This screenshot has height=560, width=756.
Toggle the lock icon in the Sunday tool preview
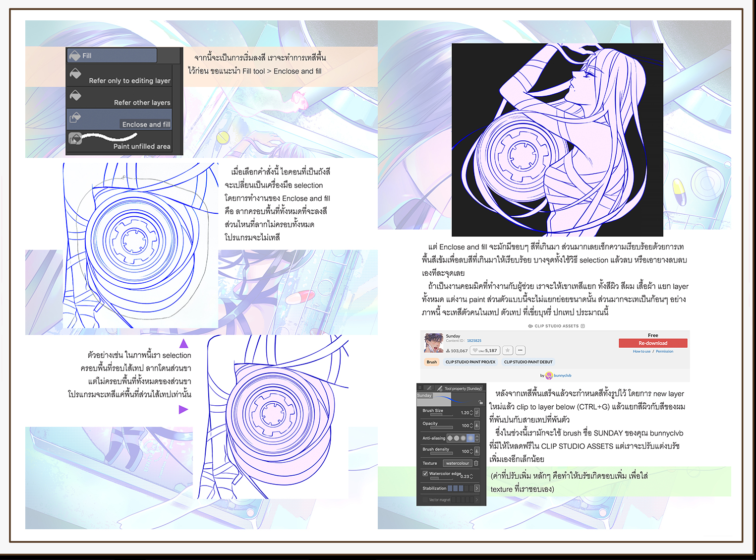click(480, 402)
